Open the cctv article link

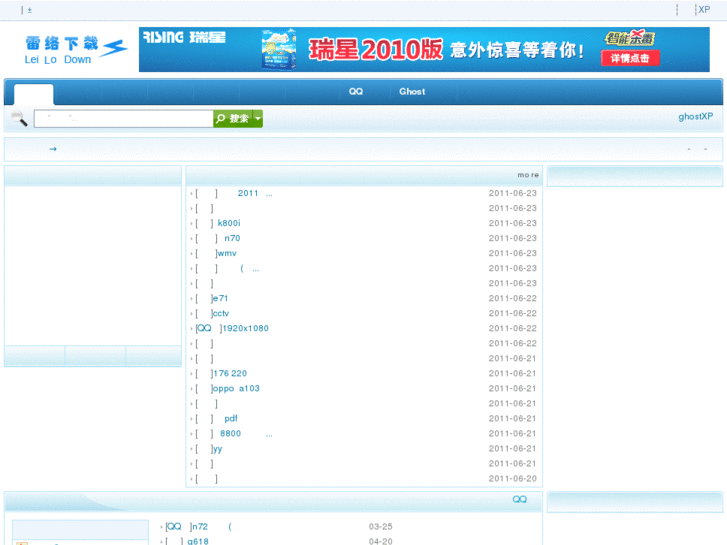221,313
